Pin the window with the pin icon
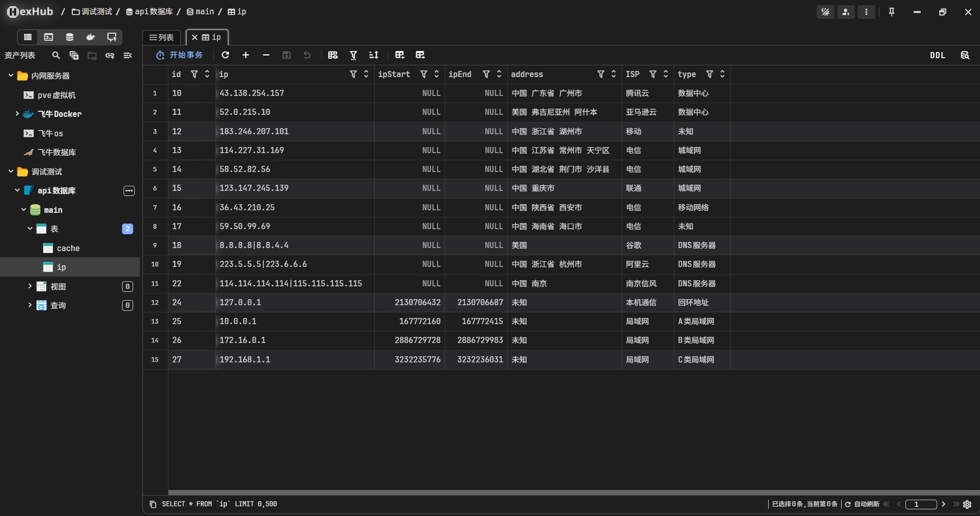 (x=892, y=12)
